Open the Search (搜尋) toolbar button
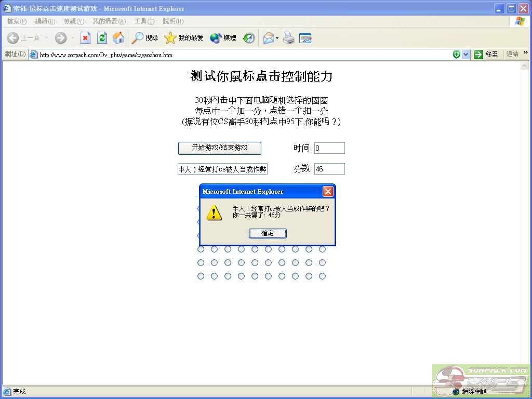Image resolution: width=532 pixels, height=399 pixels. click(x=145, y=38)
